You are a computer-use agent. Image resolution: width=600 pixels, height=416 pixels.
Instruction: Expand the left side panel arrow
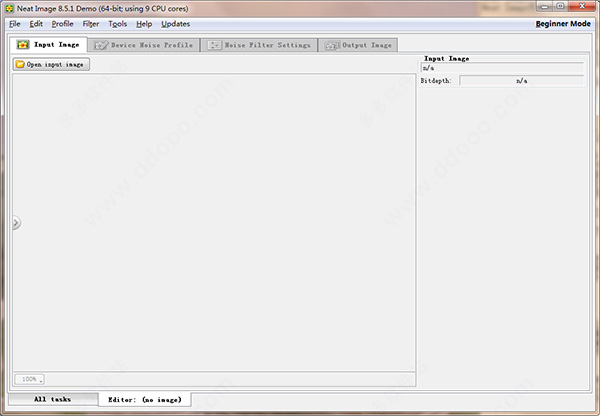pyautogui.click(x=16, y=222)
